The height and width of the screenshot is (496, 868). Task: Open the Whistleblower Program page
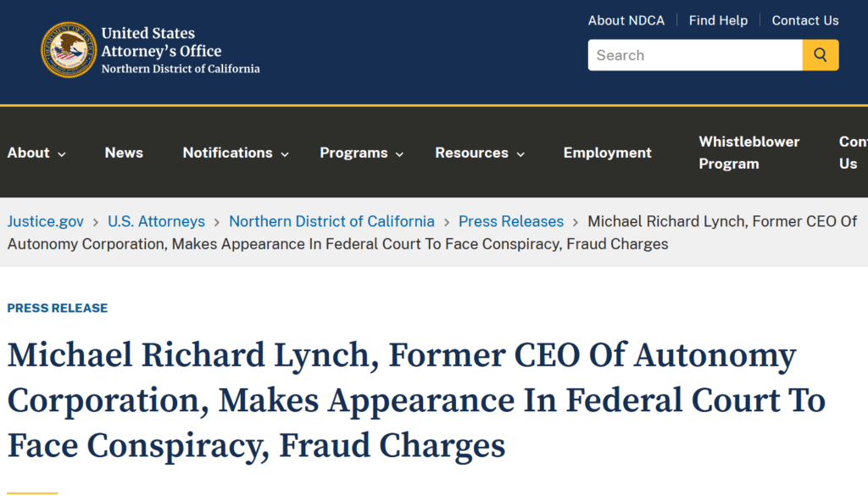[x=748, y=153]
